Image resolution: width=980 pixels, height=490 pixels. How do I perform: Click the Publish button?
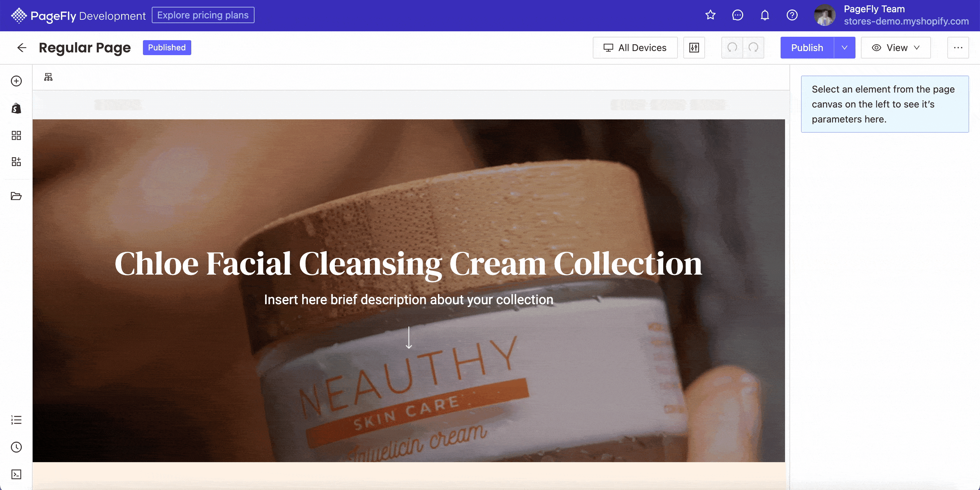tap(807, 48)
